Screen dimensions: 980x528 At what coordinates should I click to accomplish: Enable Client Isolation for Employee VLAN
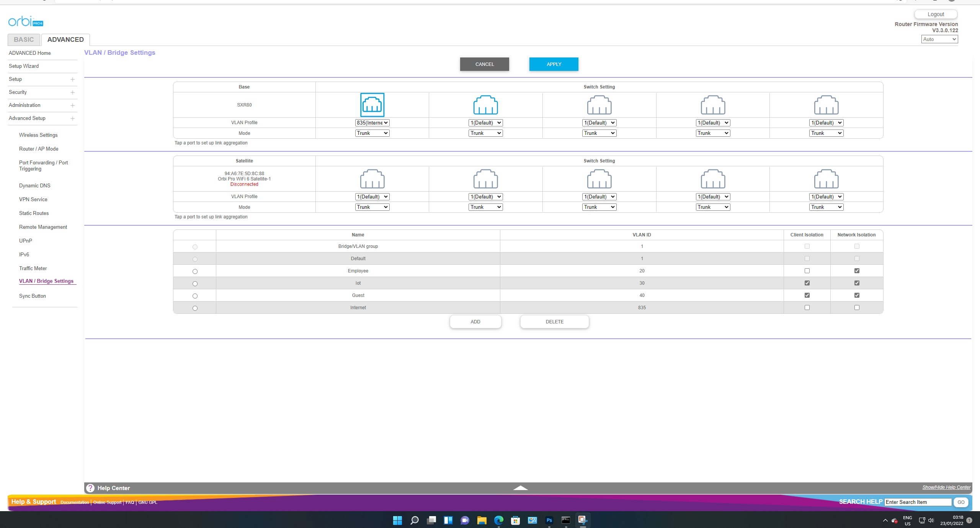click(x=807, y=271)
